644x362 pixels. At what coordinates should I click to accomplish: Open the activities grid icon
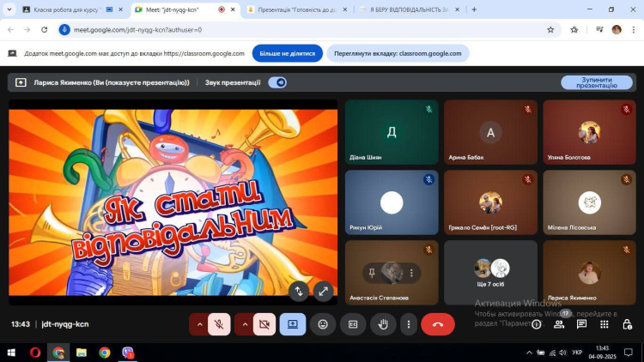[605, 324]
